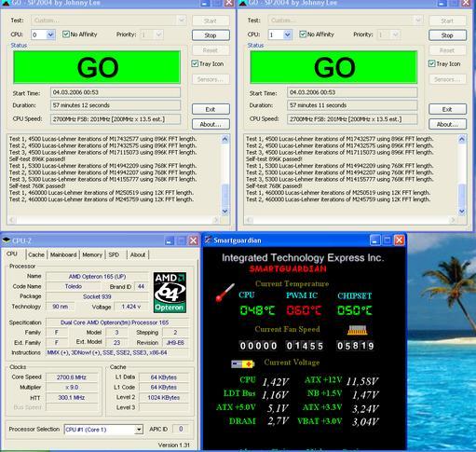The width and height of the screenshot is (476, 452).
Task: Click the CPU 1 SP2004 title bar icon
Action: pyautogui.click(x=242, y=3)
